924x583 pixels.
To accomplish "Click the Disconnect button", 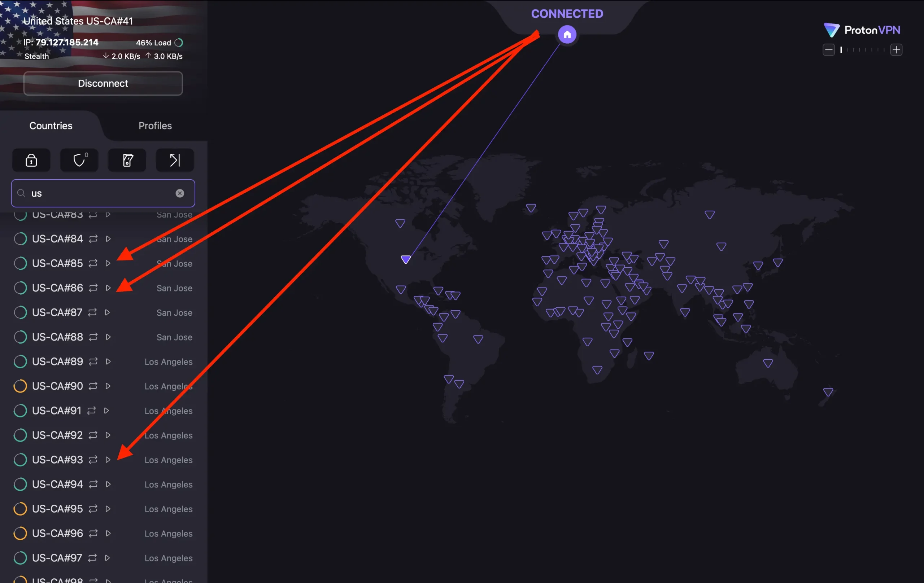I will point(103,83).
